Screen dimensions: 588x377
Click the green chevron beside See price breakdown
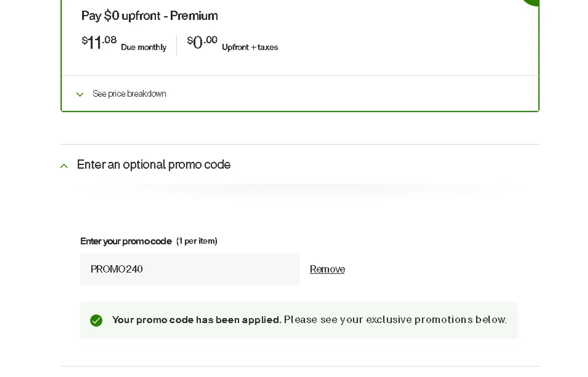click(80, 94)
